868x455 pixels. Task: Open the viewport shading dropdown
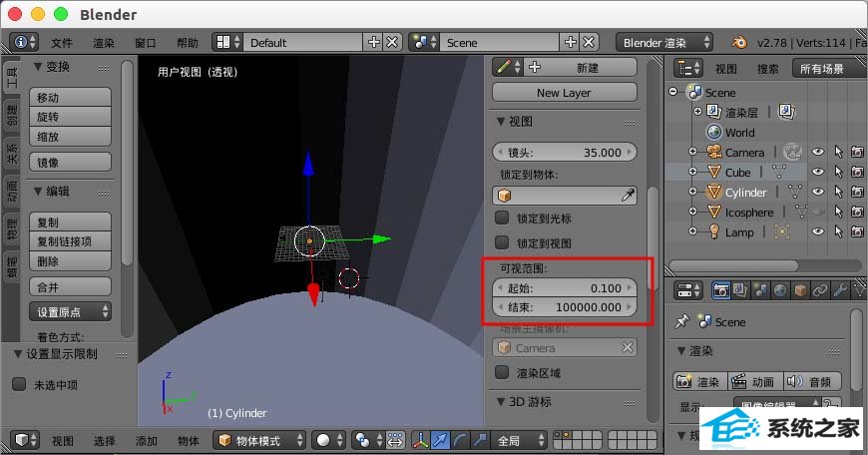(x=328, y=441)
